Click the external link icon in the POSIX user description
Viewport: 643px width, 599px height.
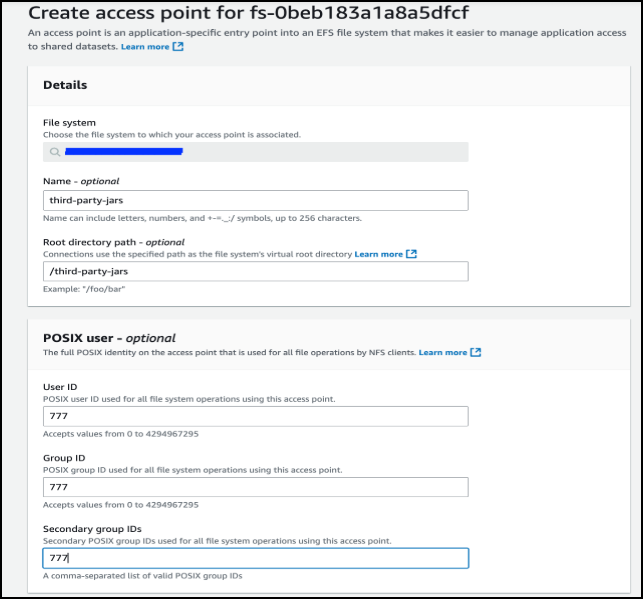click(476, 352)
